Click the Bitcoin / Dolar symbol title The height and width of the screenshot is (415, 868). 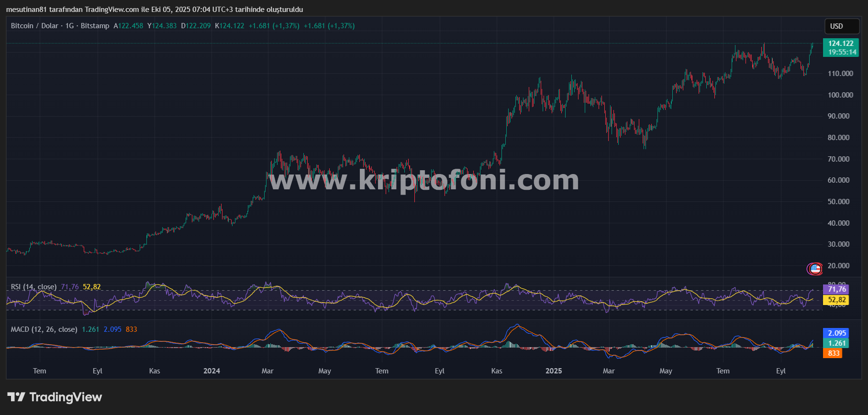34,26
